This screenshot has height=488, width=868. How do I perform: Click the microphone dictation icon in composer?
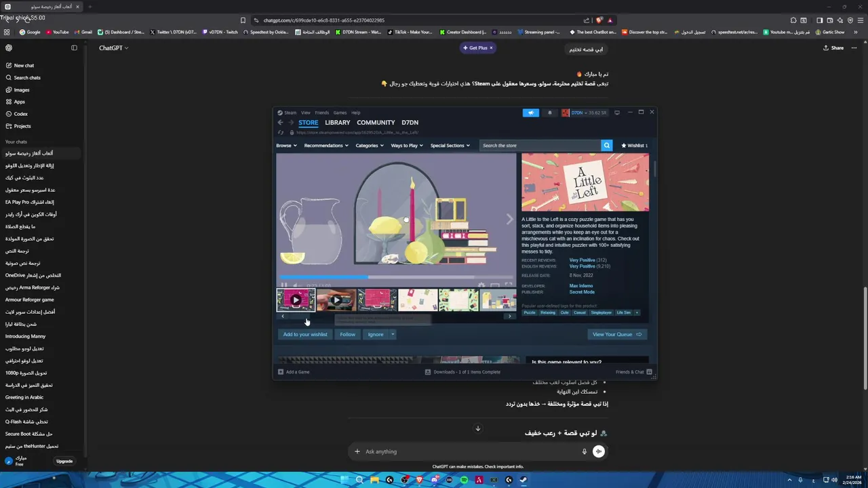584,451
